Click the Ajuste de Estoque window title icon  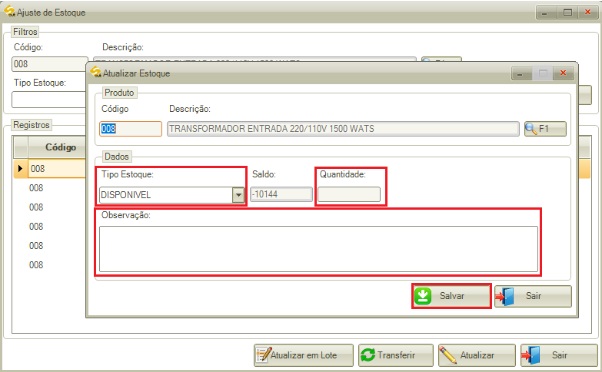pyautogui.click(x=10, y=12)
